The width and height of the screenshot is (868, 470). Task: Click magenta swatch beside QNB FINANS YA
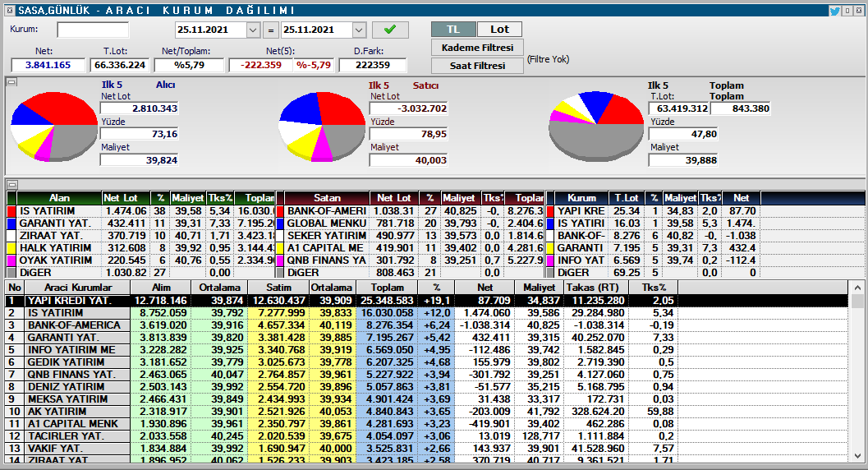280,260
